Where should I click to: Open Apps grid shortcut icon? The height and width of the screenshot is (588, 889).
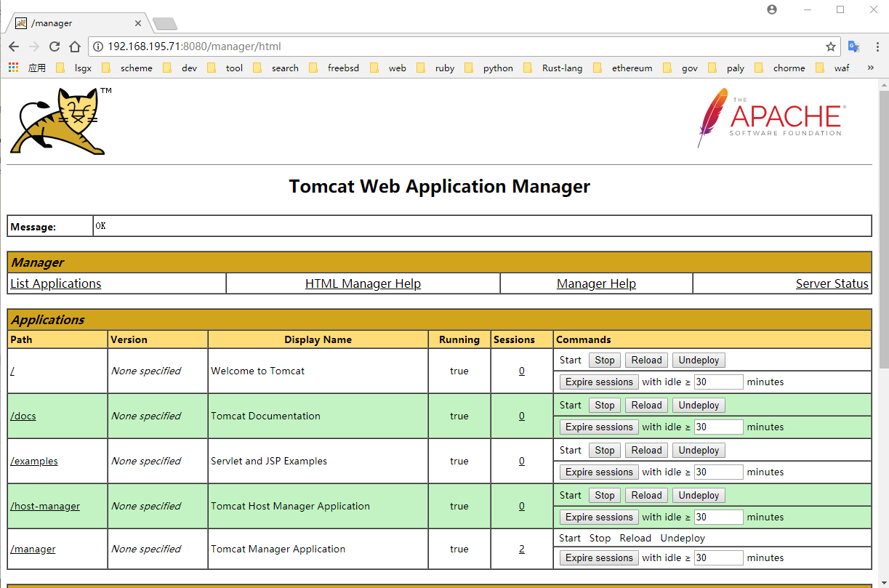(x=13, y=68)
